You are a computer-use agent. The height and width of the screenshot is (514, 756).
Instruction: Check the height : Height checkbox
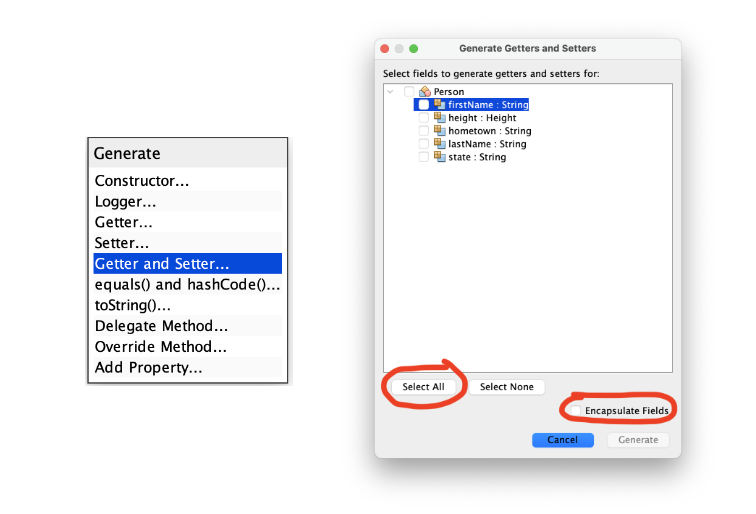(423, 118)
